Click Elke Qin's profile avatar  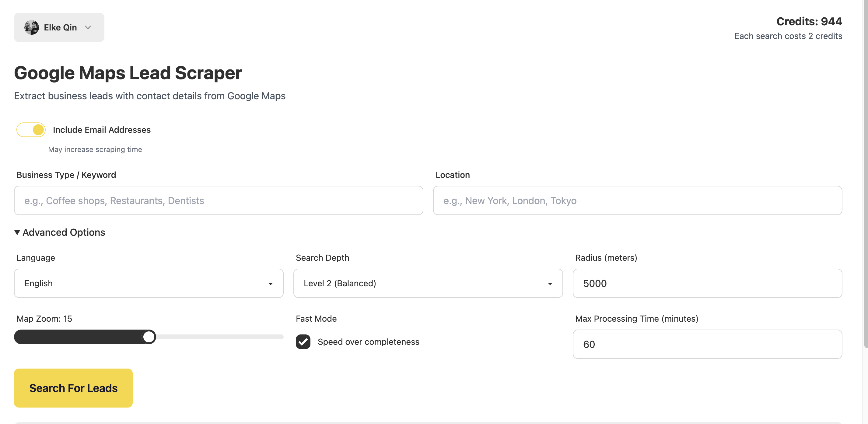click(31, 27)
